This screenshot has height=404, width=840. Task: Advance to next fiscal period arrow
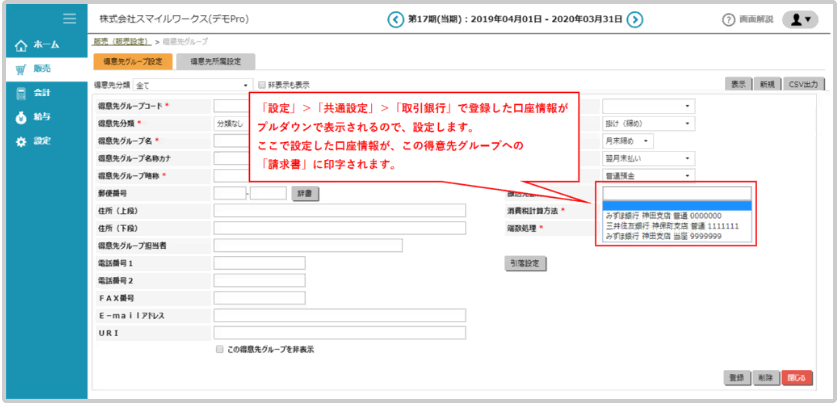pyautogui.click(x=635, y=19)
